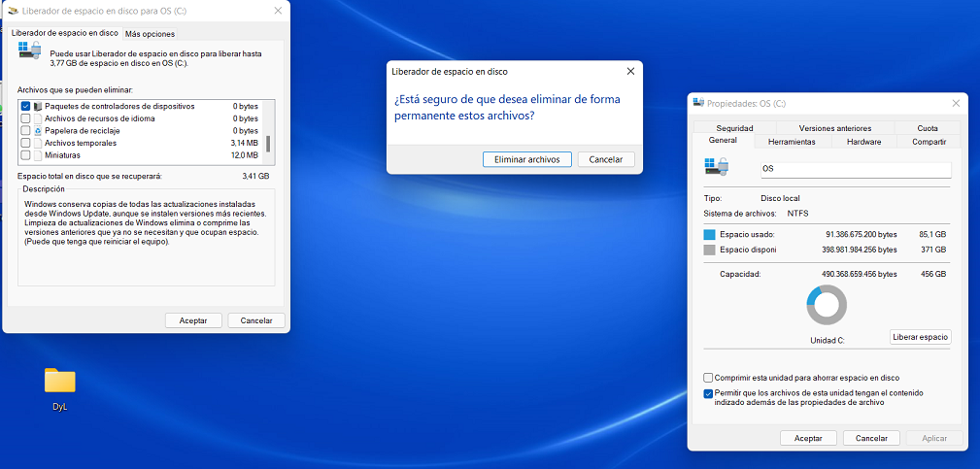Viewport: 980px width, 469px height.
Task: Uncheck Permitir que los archivos tengan contenido indizado
Action: click(x=708, y=393)
